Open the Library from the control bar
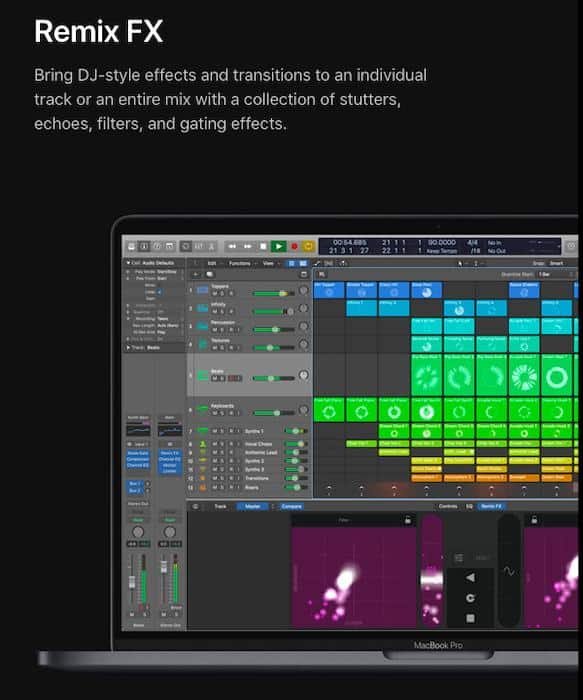 pyautogui.click(x=132, y=246)
